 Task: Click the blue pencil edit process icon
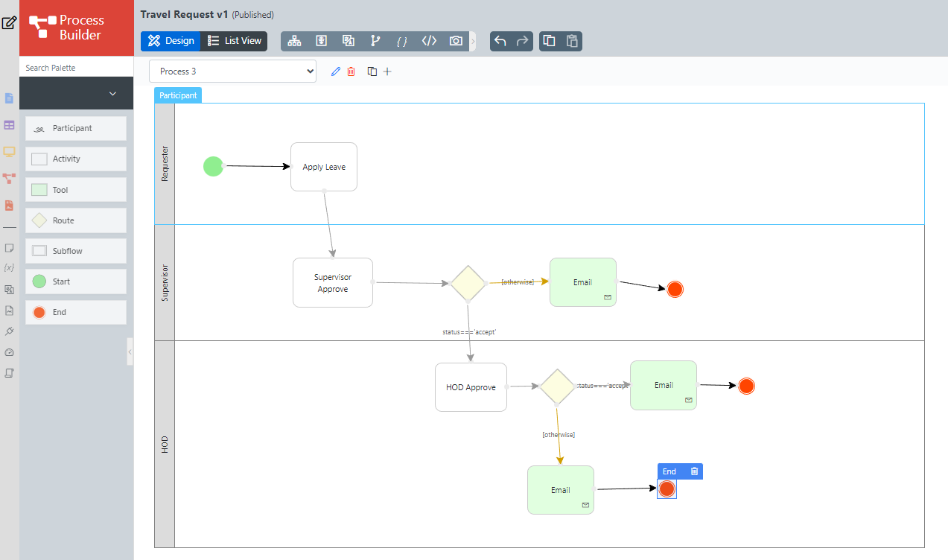point(335,71)
